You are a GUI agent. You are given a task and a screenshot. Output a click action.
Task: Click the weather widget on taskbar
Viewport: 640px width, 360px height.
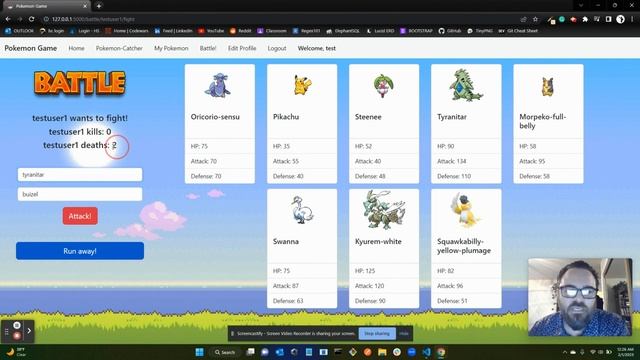(x=16, y=352)
